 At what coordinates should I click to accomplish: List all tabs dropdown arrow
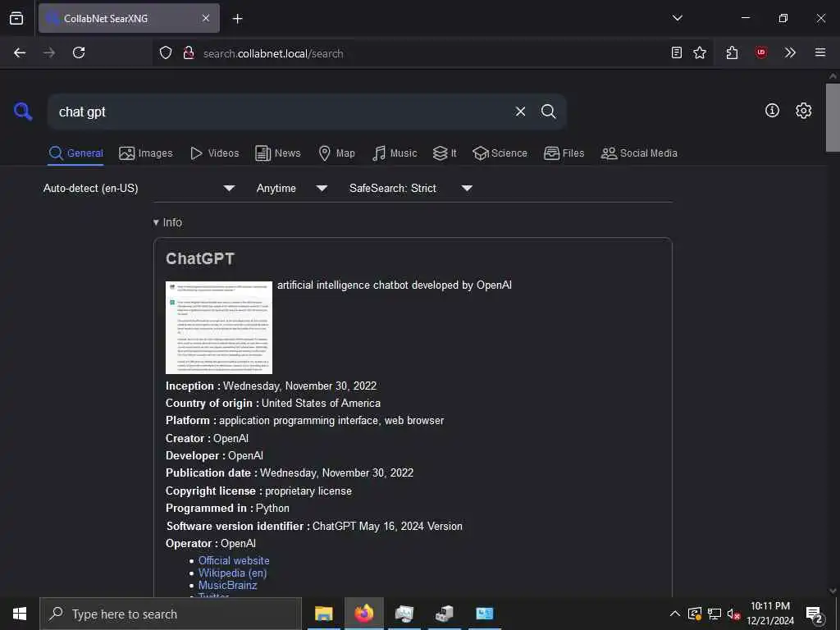pos(677,18)
